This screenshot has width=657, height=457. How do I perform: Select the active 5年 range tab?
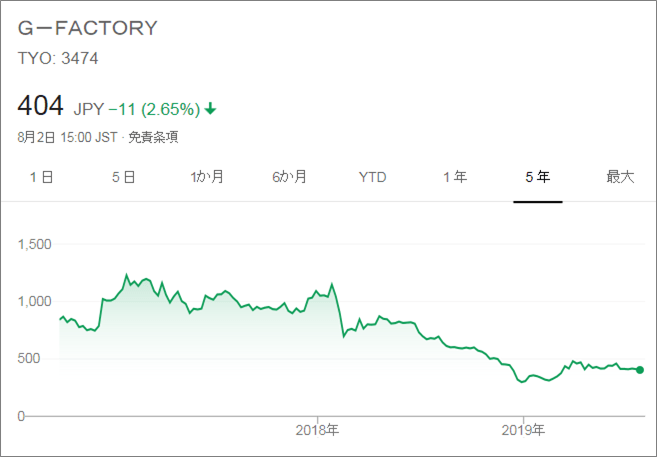pos(538,177)
